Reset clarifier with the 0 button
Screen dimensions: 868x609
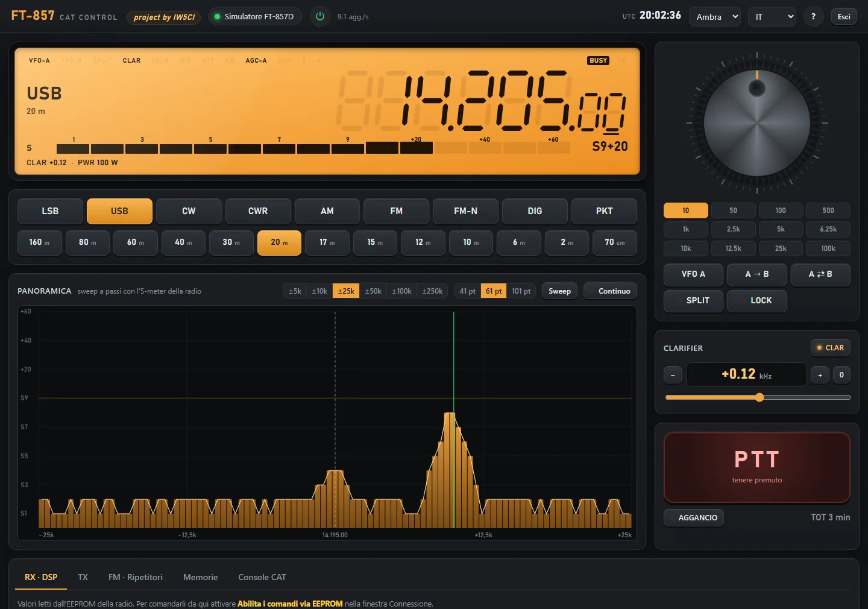point(841,375)
